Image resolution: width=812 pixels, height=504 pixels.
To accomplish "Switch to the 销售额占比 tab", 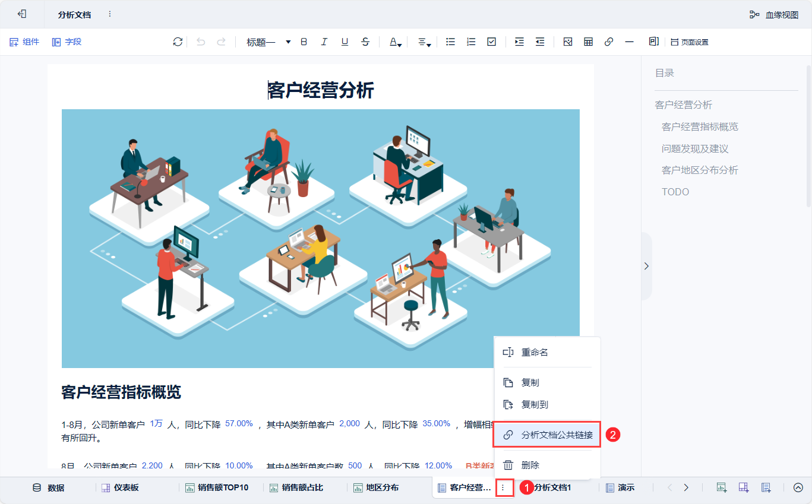I will [296, 488].
